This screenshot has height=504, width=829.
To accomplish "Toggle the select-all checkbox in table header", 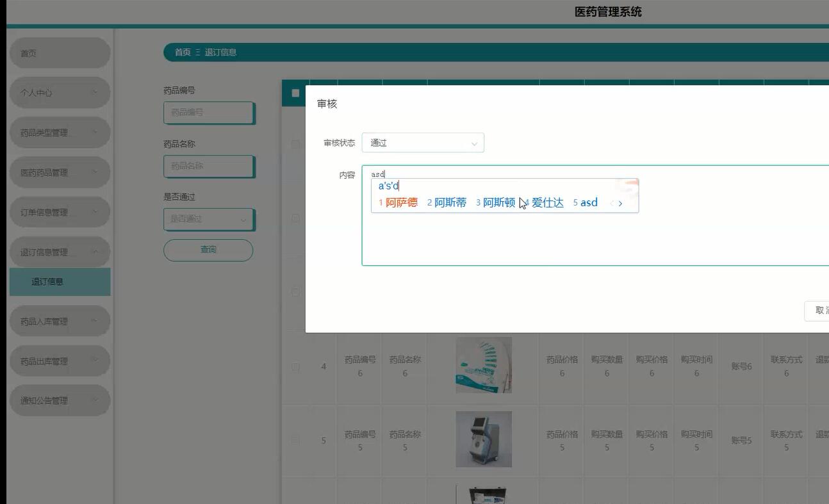I will pyautogui.click(x=295, y=93).
